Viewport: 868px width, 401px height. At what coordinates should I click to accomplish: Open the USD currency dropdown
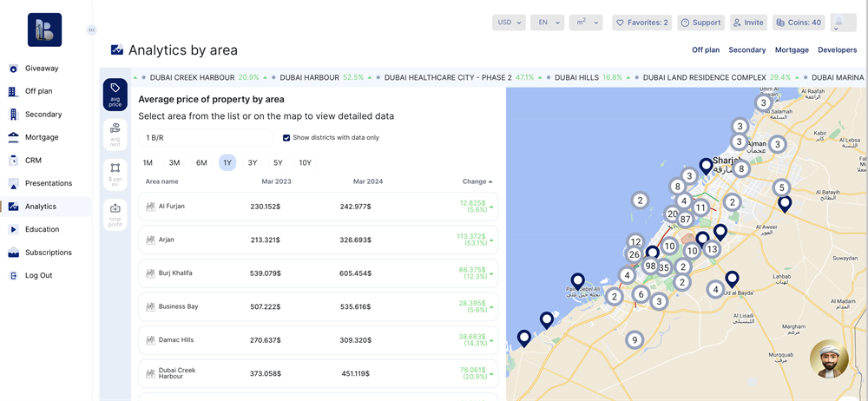(x=508, y=23)
